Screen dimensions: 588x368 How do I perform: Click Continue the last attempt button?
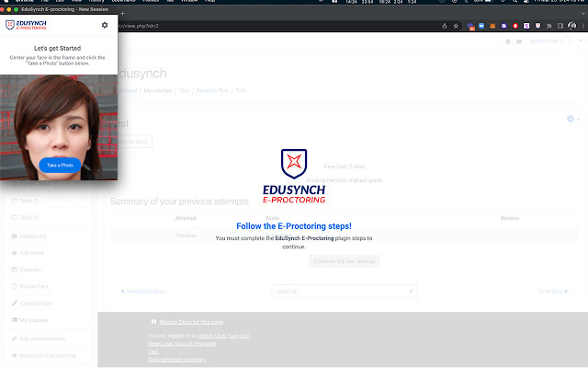coord(345,261)
